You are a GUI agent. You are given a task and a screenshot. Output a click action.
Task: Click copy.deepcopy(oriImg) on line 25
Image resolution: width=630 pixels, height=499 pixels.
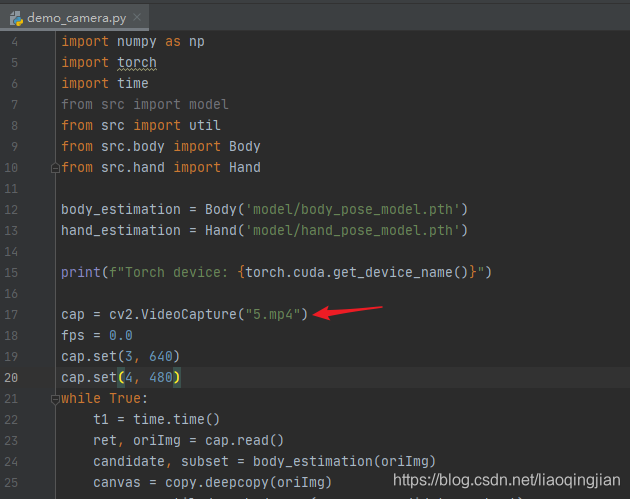[249, 483]
